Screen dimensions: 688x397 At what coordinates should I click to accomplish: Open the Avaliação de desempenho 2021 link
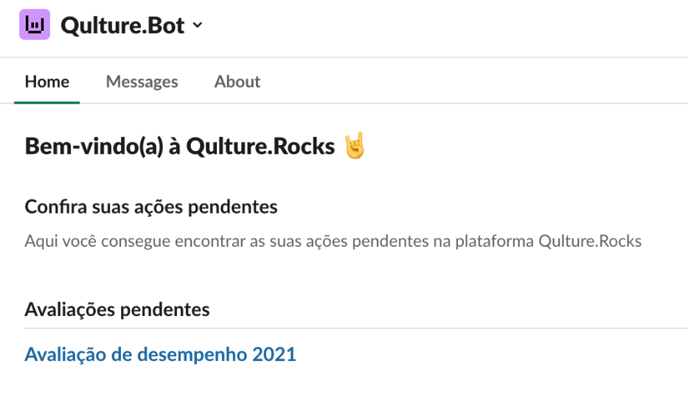point(160,354)
